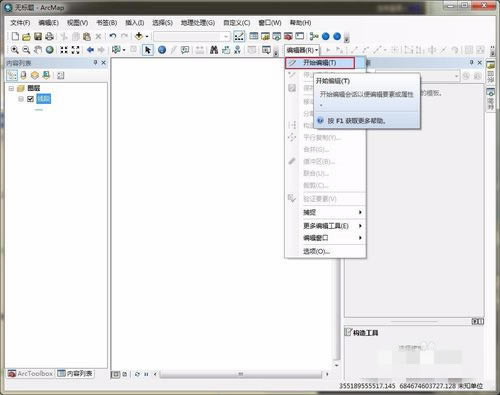This screenshot has height=395, width=500.
Task: Open the Search window toolbar icon
Action: coord(277,36)
